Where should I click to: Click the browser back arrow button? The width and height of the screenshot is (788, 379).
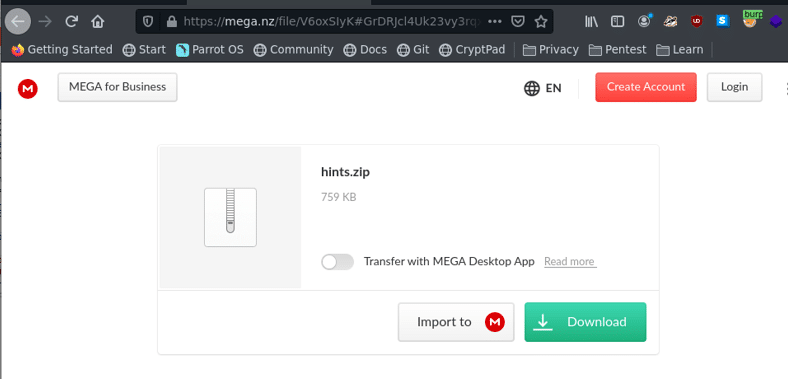pos(18,21)
